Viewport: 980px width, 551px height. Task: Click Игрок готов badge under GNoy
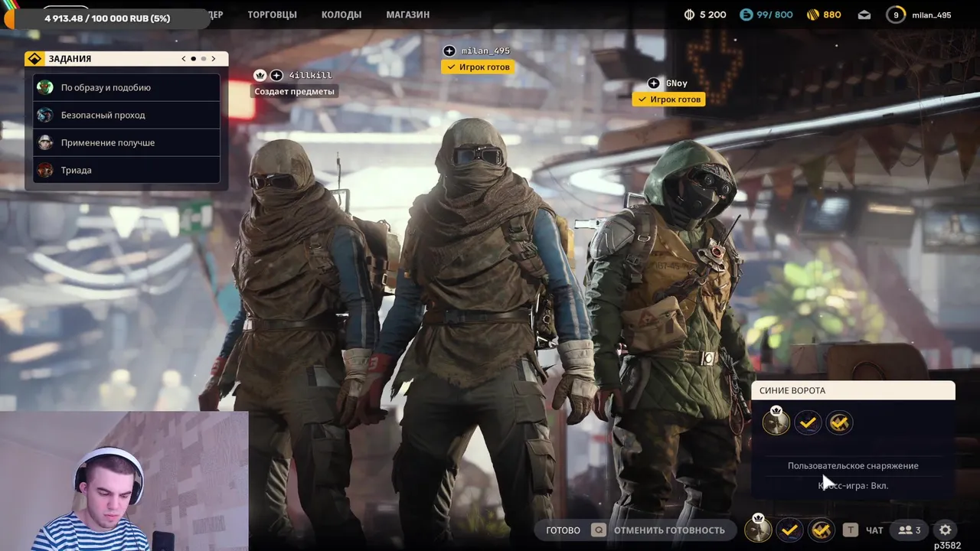tap(669, 99)
